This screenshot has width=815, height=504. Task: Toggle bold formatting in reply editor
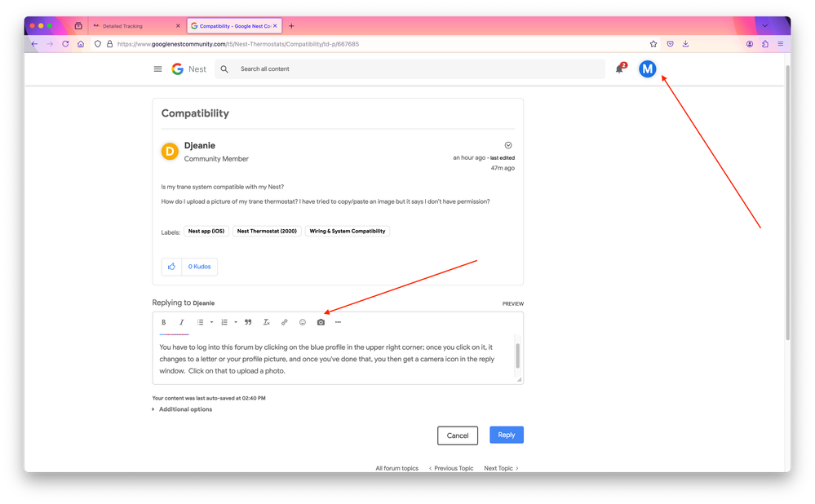163,322
